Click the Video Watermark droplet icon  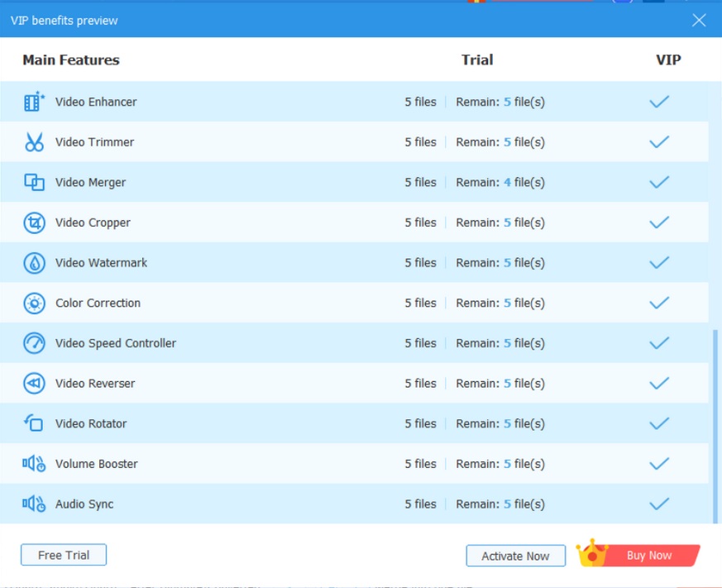[34, 263]
